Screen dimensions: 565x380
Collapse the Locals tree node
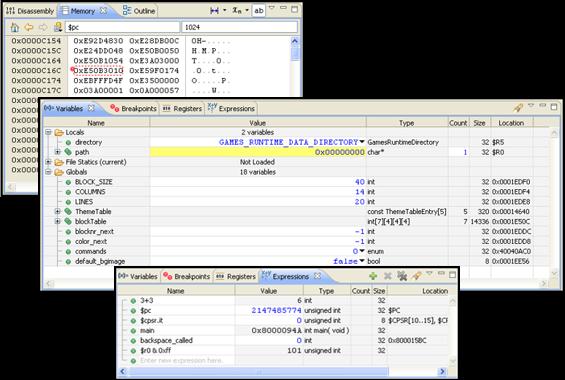[x=48, y=132]
